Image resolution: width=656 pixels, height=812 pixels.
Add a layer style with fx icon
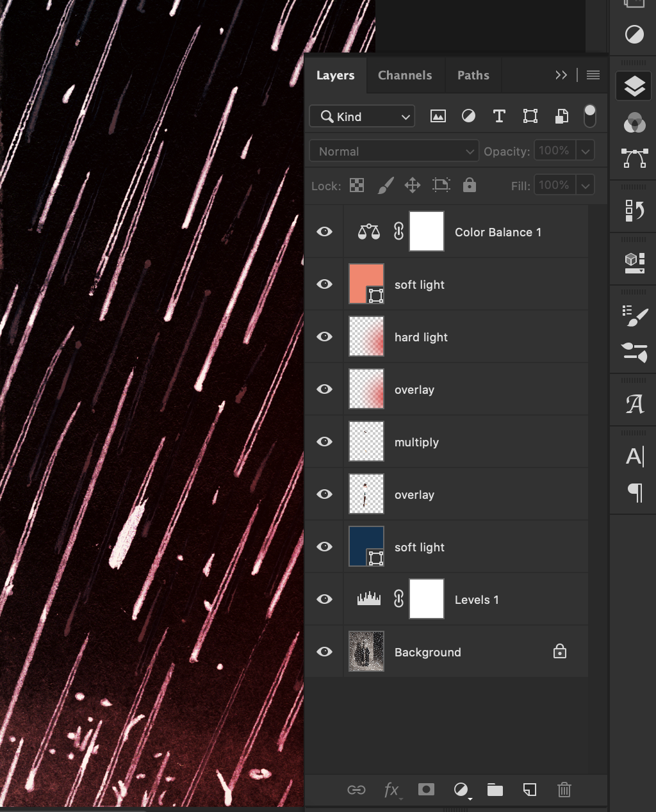click(x=391, y=790)
